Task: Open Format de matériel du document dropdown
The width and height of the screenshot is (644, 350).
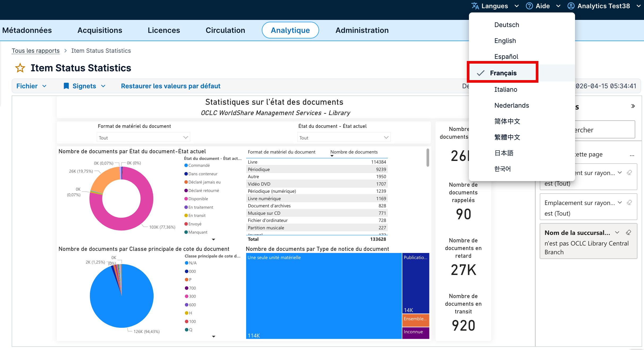Action: [143, 137]
